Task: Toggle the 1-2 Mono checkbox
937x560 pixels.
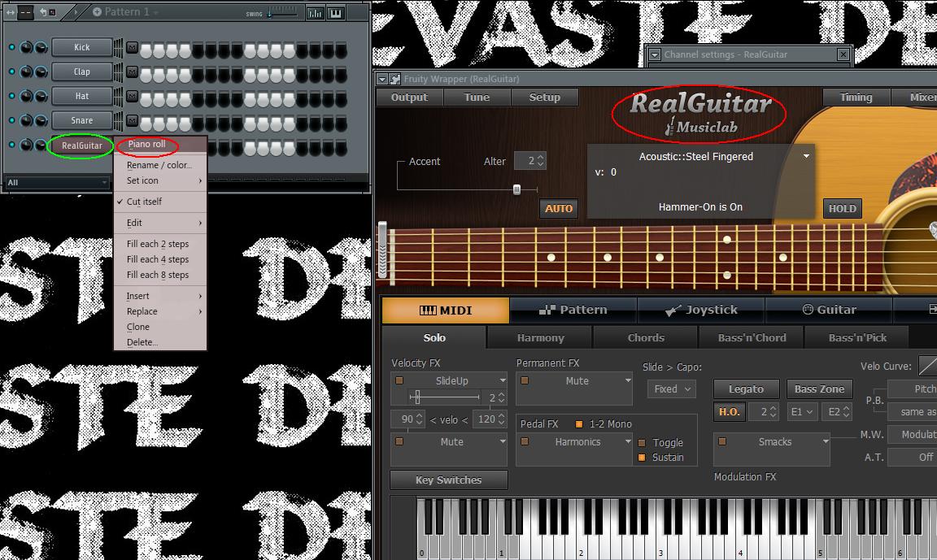Action: click(578, 424)
